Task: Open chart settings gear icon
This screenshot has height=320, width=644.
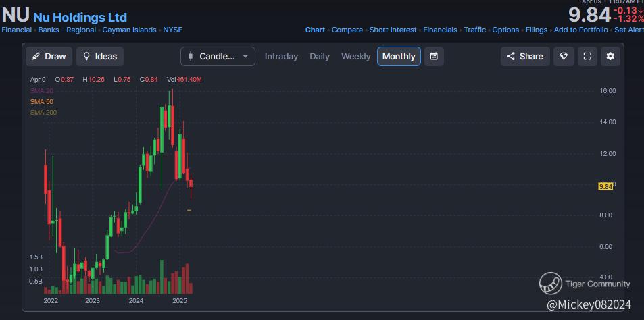Action: pyautogui.click(x=610, y=57)
